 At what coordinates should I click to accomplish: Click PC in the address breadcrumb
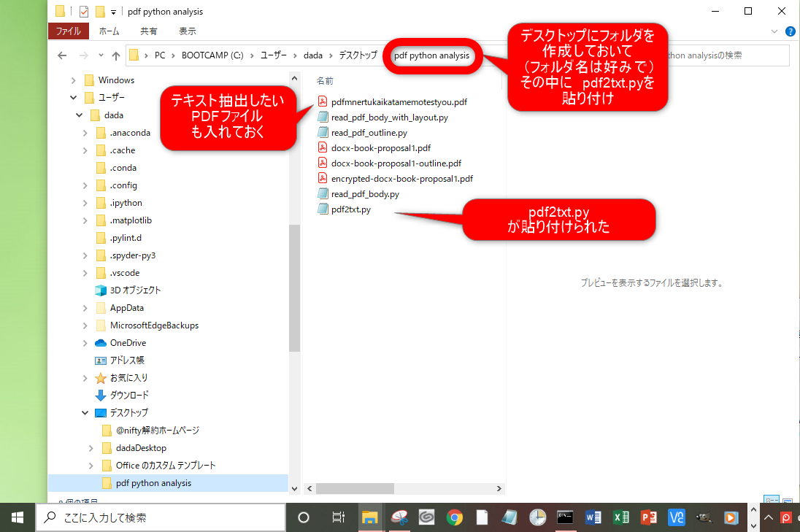click(160, 55)
